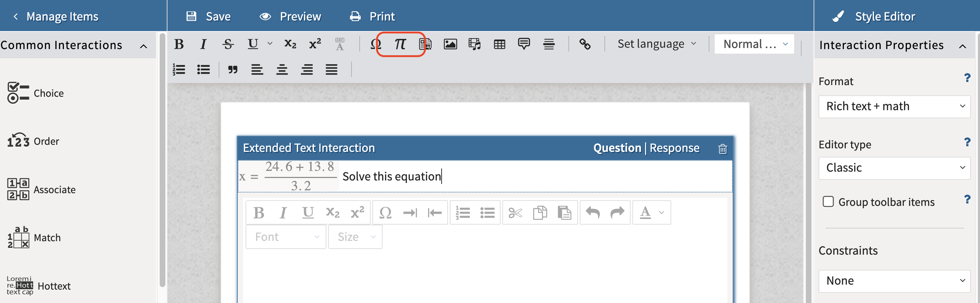Justify the text

(x=331, y=70)
